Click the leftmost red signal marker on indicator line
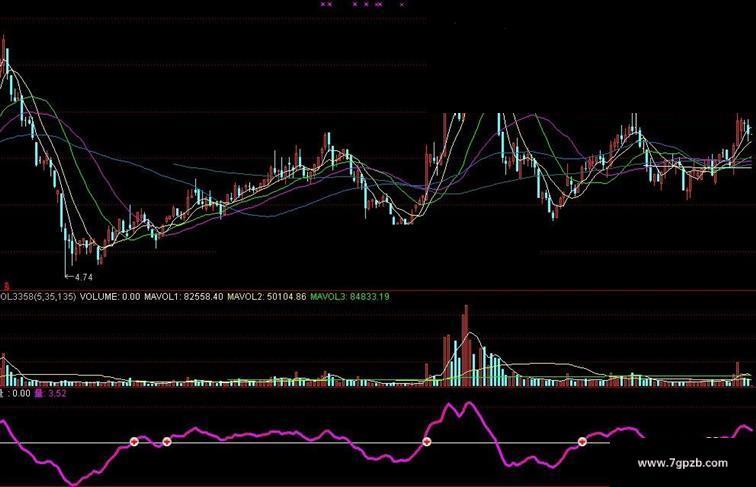756x487 pixels. coord(134,441)
